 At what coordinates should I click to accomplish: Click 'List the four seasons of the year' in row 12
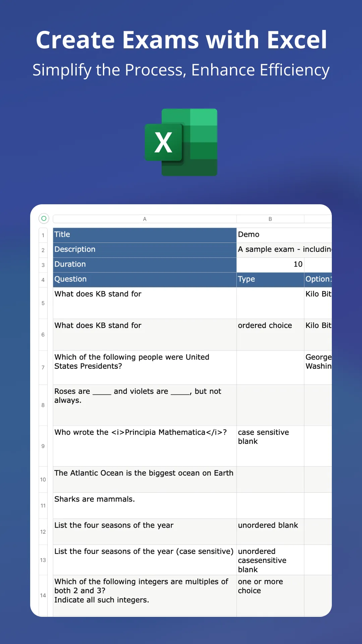(x=145, y=532)
